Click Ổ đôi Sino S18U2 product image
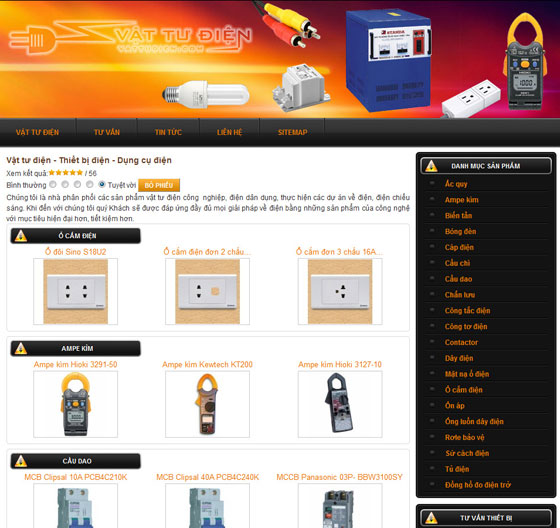The width and height of the screenshot is (560, 528). [75, 292]
